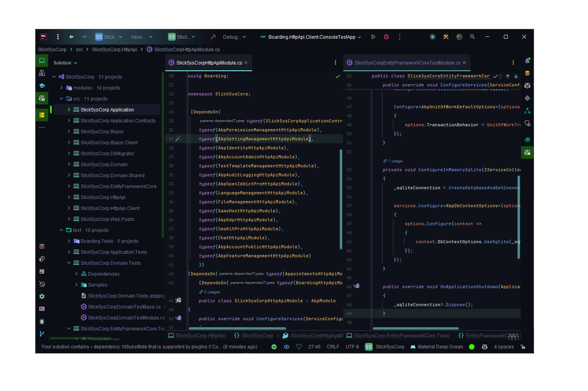Viewport: 588px width, 391px height.
Task: Run Boarding.HttpApi.Client.ConsoleTestApp with the play icon
Action: (373, 37)
